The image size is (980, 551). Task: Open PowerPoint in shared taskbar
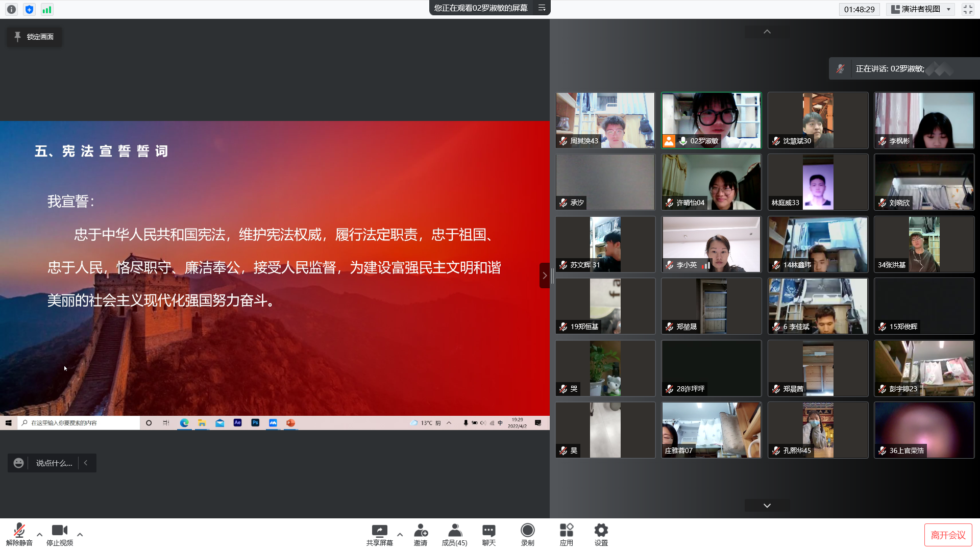[290, 423]
